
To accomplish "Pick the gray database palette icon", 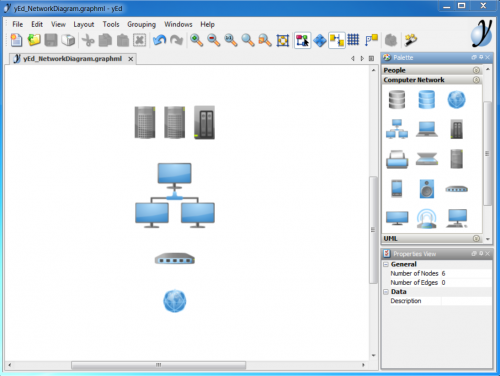I will 397,99.
